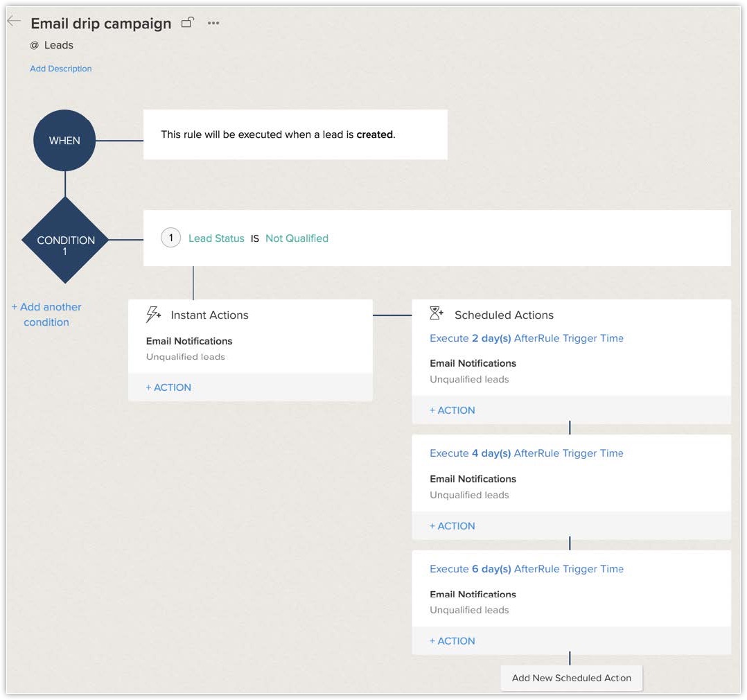Viewport: 747px width, 700px height.
Task: Select the WHEN trigger circle
Action: tap(64, 141)
